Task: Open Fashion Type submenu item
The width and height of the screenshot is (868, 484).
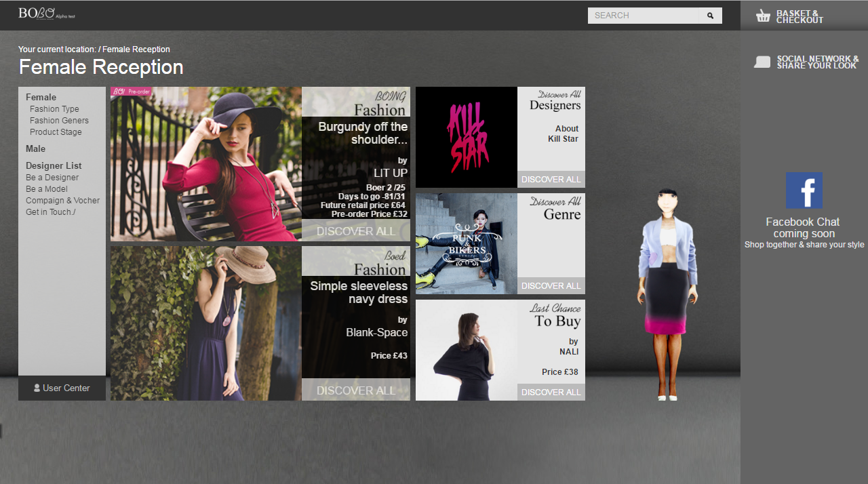Action: tap(54, 109)
